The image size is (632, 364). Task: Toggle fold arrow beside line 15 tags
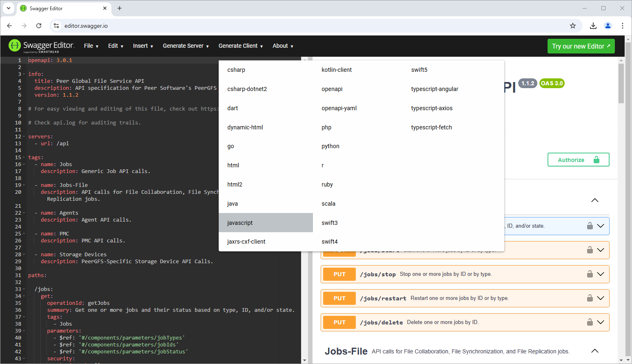(24, 158)
